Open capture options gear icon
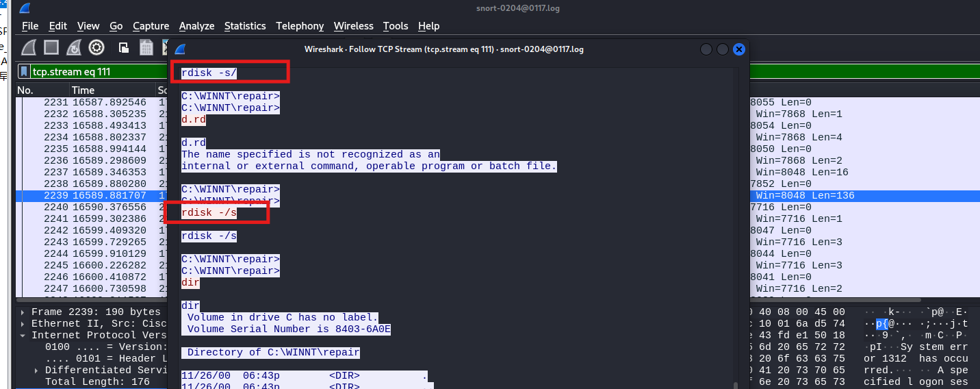 click(96, 47)
